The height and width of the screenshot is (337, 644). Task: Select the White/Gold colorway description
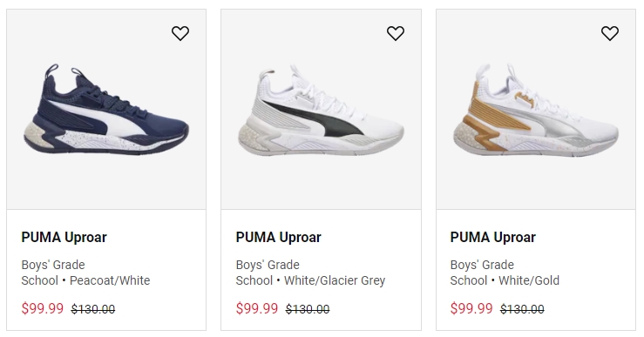click(x=529, y=280)
